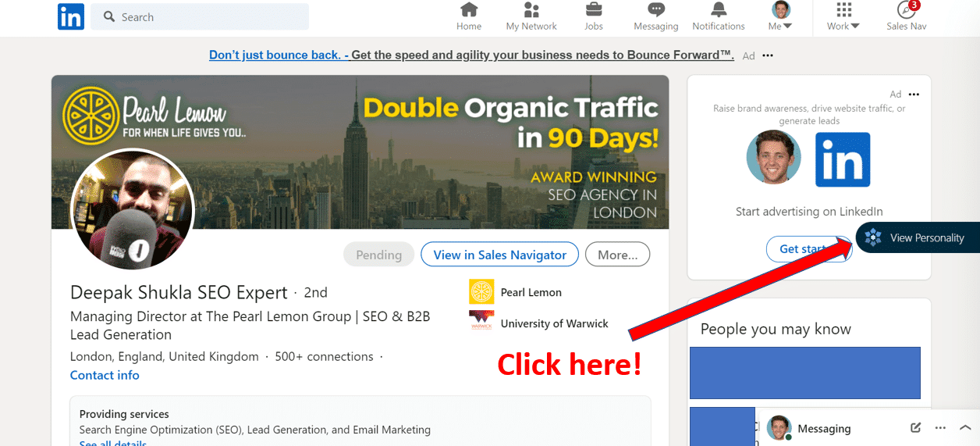Click the Managing Director headline text

point(250,326)
